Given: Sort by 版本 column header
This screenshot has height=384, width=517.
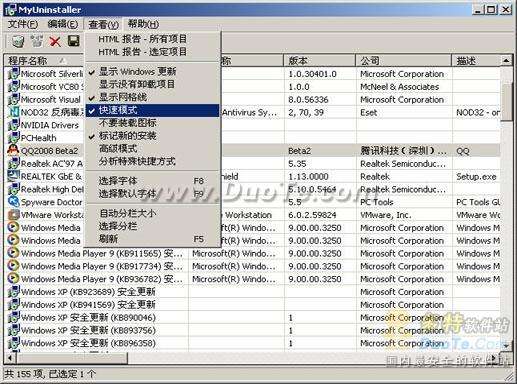Looking at the screenshot, I should (x=320, y=61).
